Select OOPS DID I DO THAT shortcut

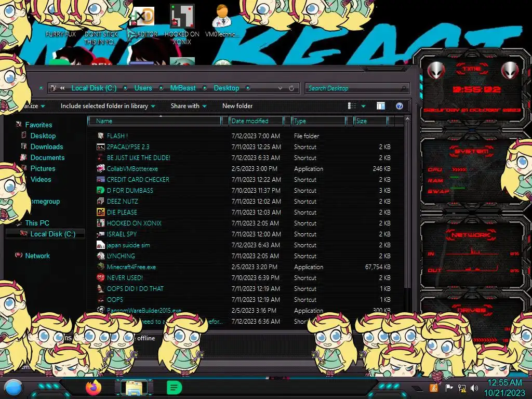click(135, 289)
